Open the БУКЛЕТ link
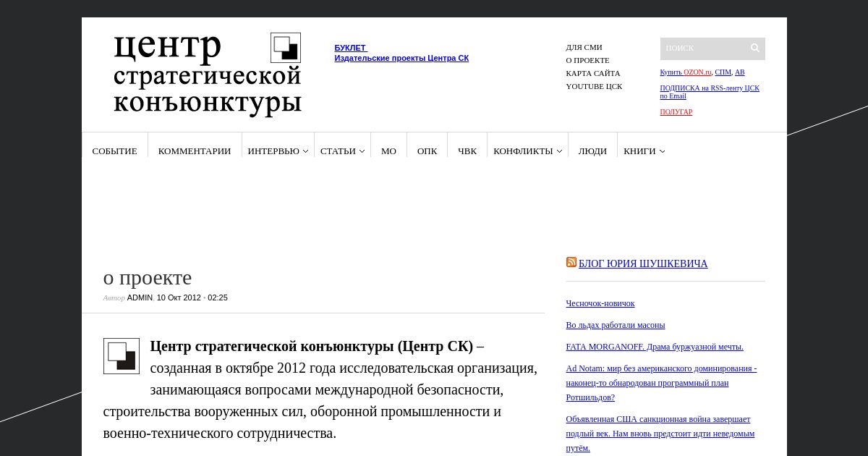 351,48
